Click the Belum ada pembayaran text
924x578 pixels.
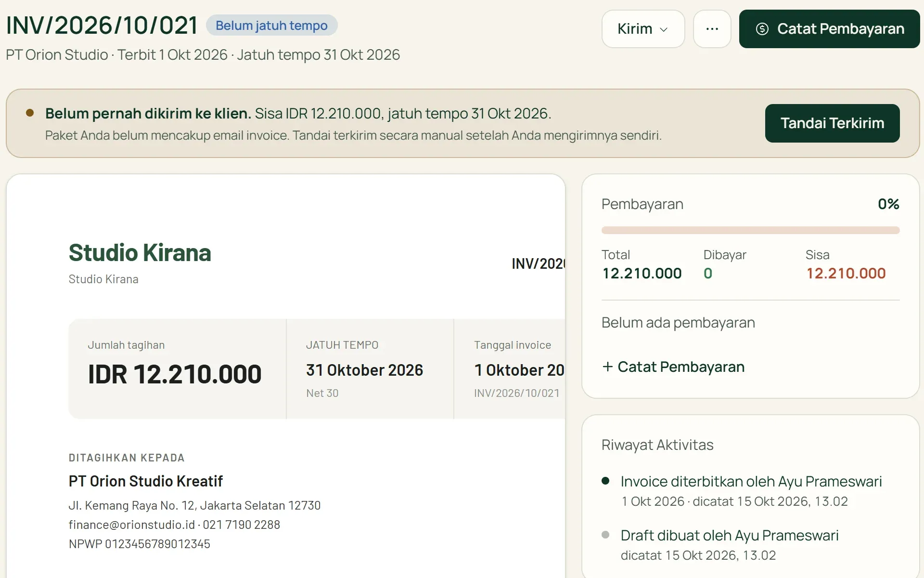pyautogui.click(x=678, y=323)
